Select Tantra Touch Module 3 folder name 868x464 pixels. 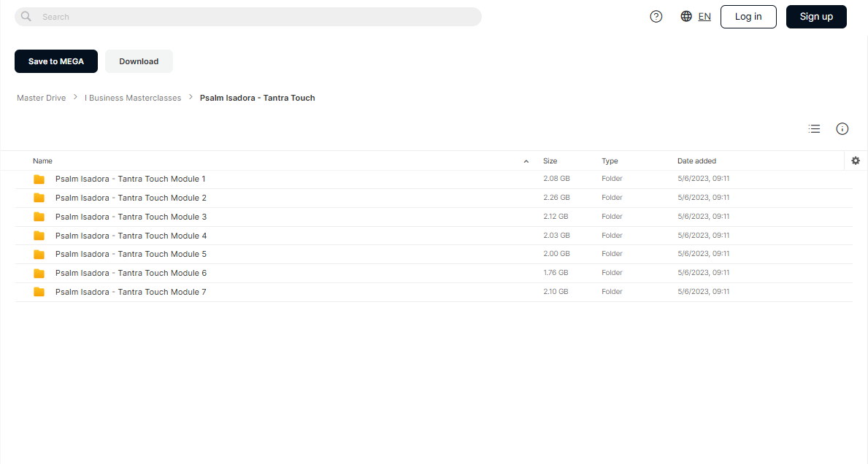coord(131,217)
